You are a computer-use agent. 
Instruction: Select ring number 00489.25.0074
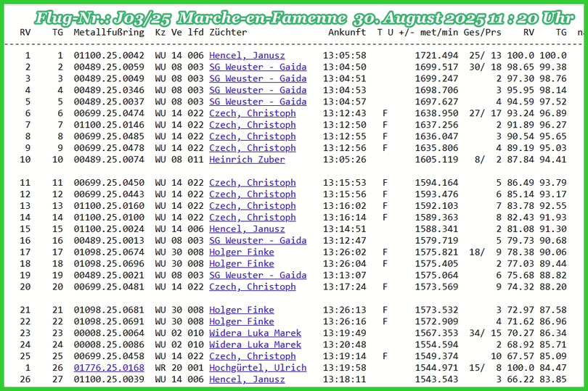click(109, 160)
